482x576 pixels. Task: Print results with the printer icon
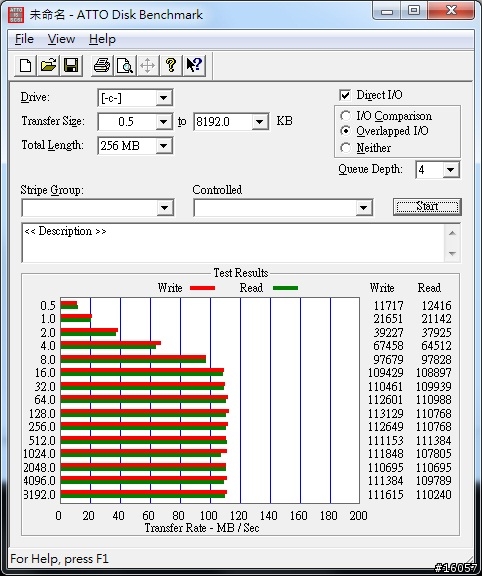[x=102, y=66]
